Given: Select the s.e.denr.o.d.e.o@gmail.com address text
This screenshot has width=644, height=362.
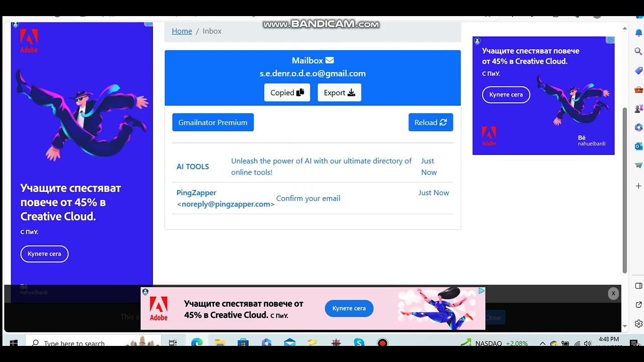Looking at the screenshot, I should coord(312,73).
